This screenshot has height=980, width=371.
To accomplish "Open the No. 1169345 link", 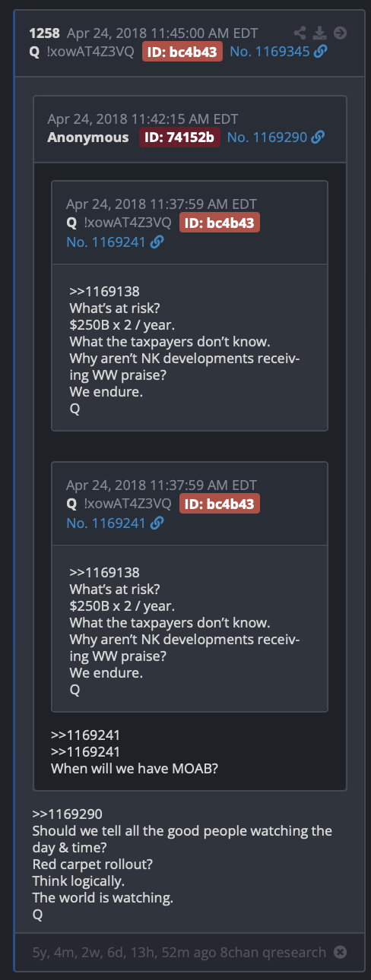I will (270, 52).
